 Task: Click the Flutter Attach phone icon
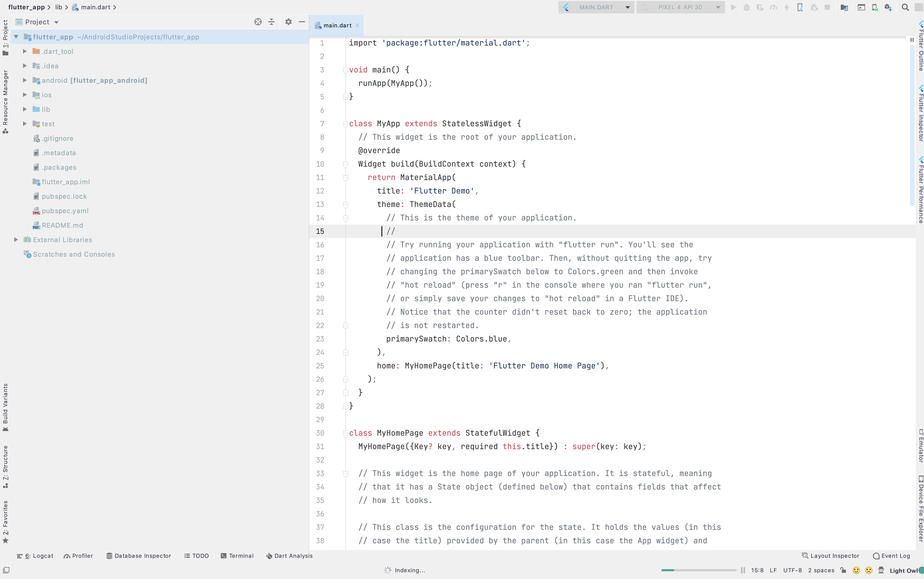coord(800,7)
